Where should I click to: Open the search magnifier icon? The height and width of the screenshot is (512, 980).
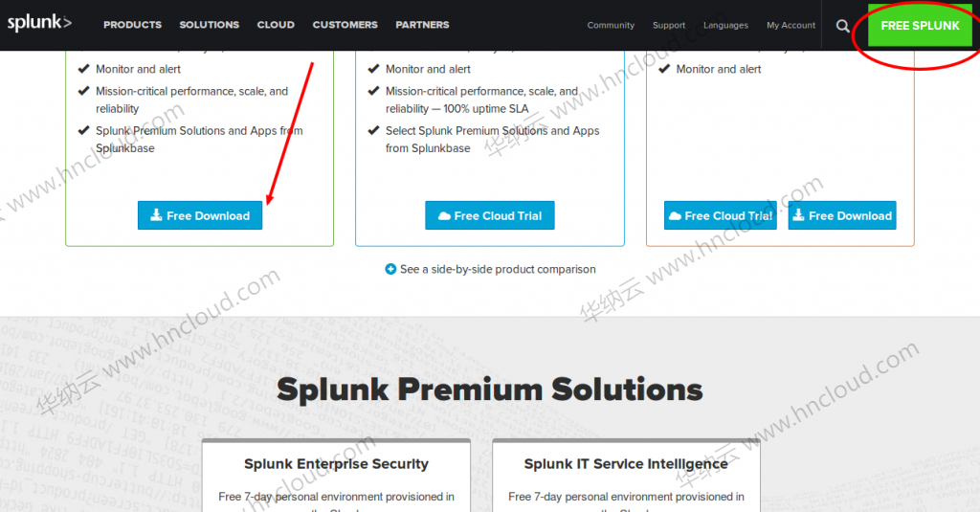click(842, 26)
